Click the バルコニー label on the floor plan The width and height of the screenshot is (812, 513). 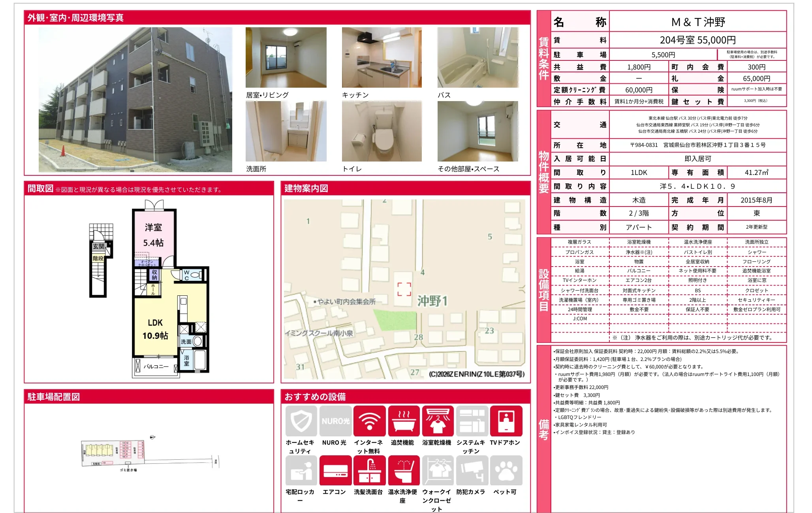click(156, 366)
